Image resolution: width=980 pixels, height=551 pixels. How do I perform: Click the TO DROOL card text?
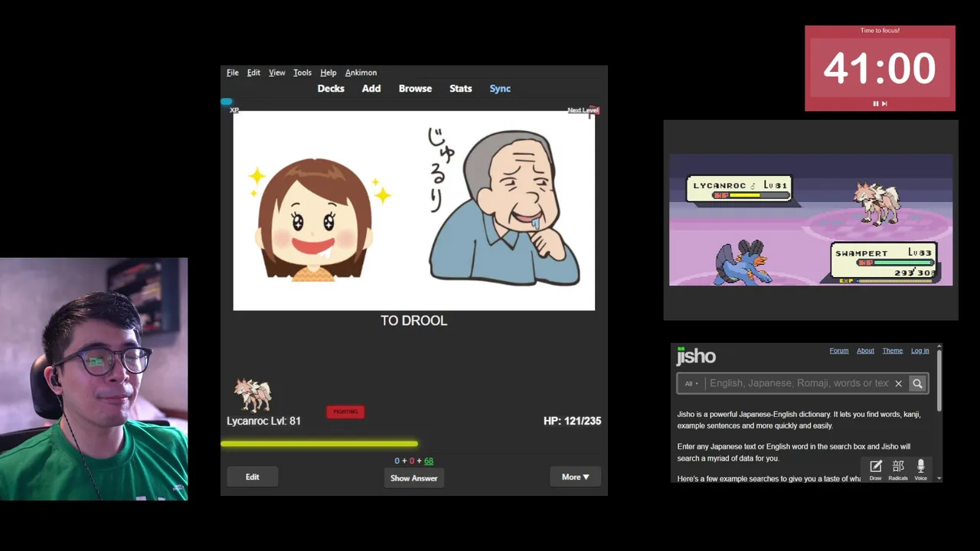[x=413, y=321]
